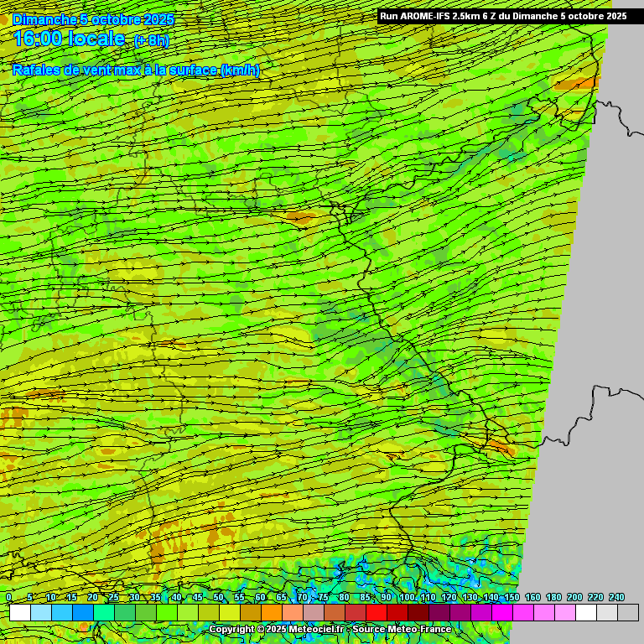The height and width of the screenshot is (644, 644).
Task: Click the gray 240 km/h legend swatch
Action: 628,613
